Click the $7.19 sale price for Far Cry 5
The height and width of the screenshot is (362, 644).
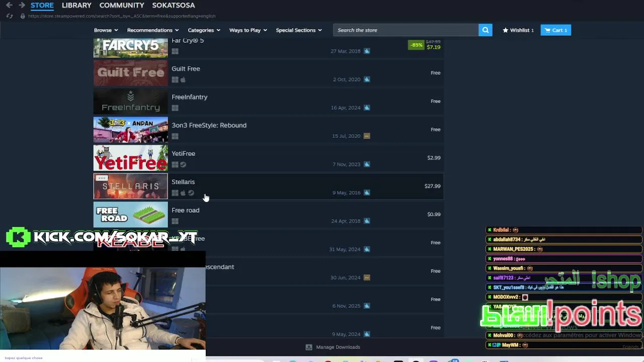tap(433, 47)
